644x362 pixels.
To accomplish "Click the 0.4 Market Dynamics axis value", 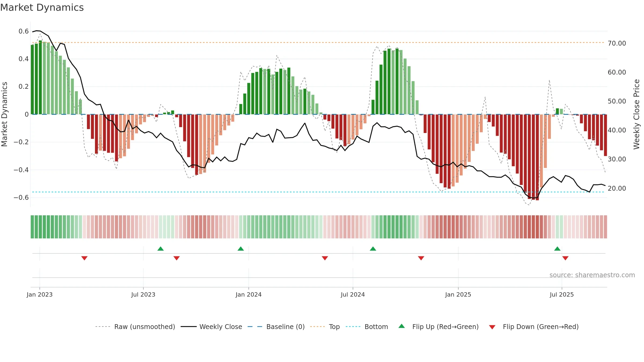I will 24,59.
